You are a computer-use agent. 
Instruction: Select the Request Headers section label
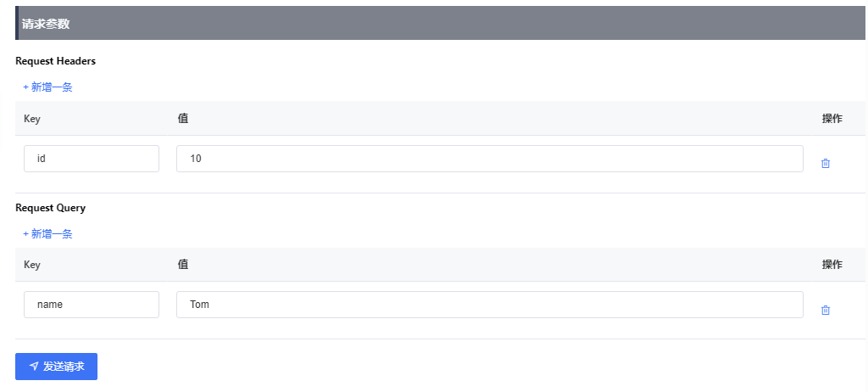pos(55,61)
